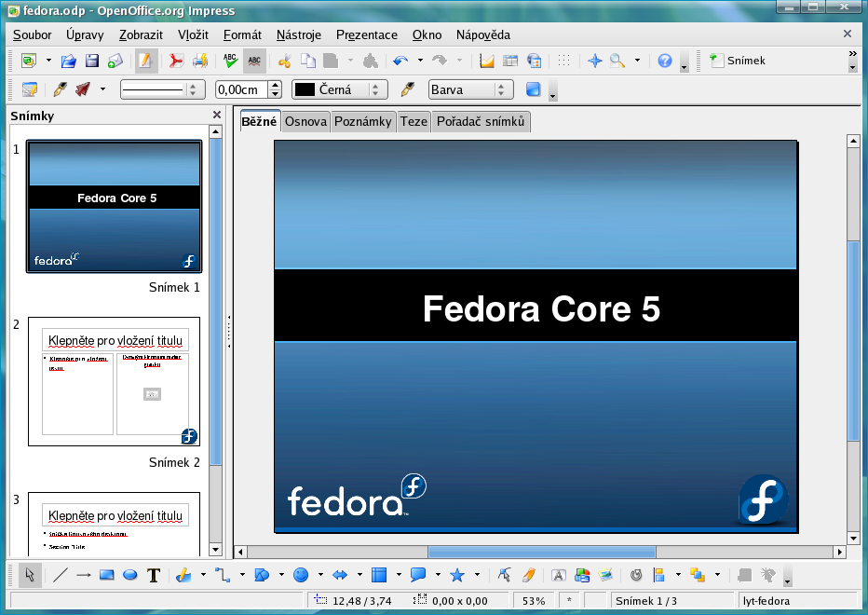Switch to the Teze tab
The height and width of the screenshot is (615, 868).
click(x=414, y=121)
